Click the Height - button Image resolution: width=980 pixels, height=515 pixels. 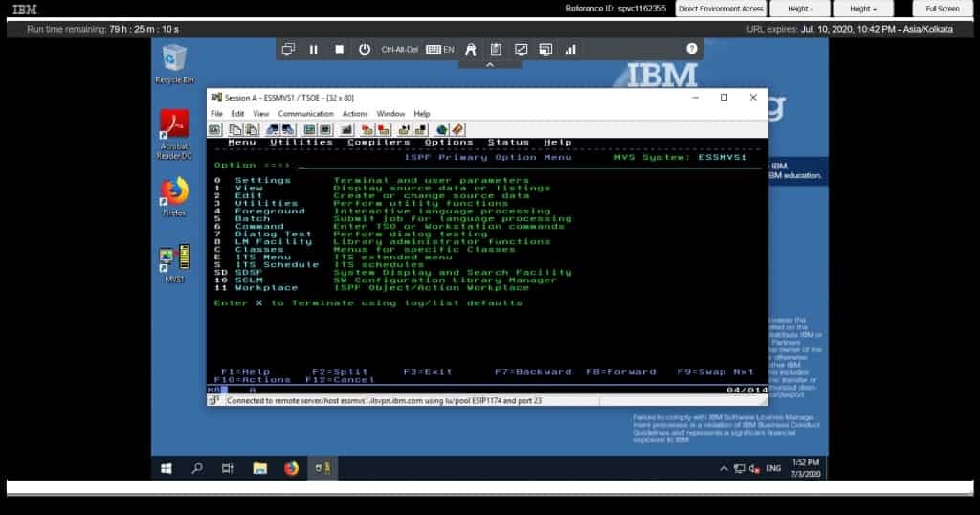800,9
